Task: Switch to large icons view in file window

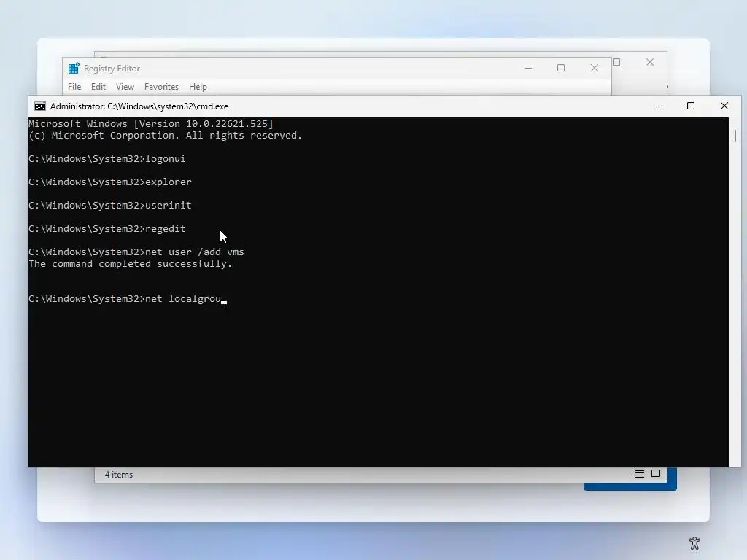Action: click(656, 474)
